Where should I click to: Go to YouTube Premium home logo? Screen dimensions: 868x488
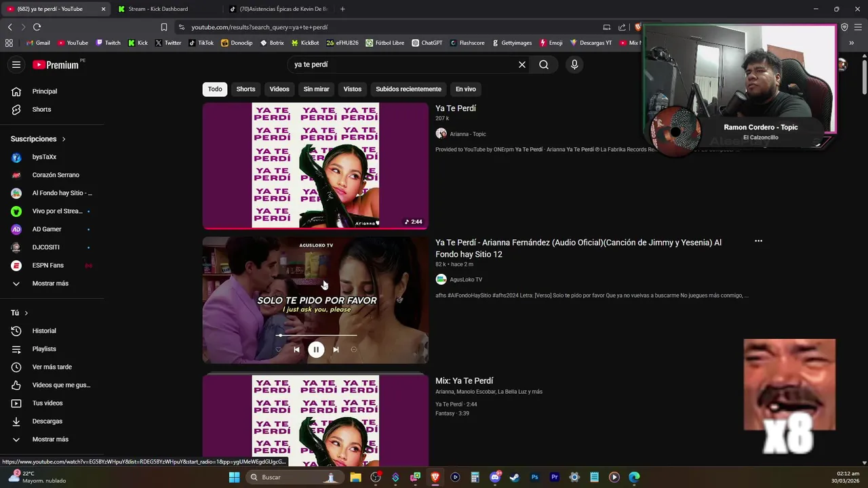[56, 64]
